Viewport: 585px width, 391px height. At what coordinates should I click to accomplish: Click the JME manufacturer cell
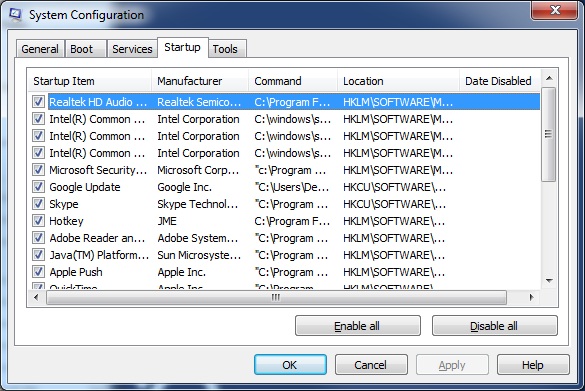[x=167, y=221]
